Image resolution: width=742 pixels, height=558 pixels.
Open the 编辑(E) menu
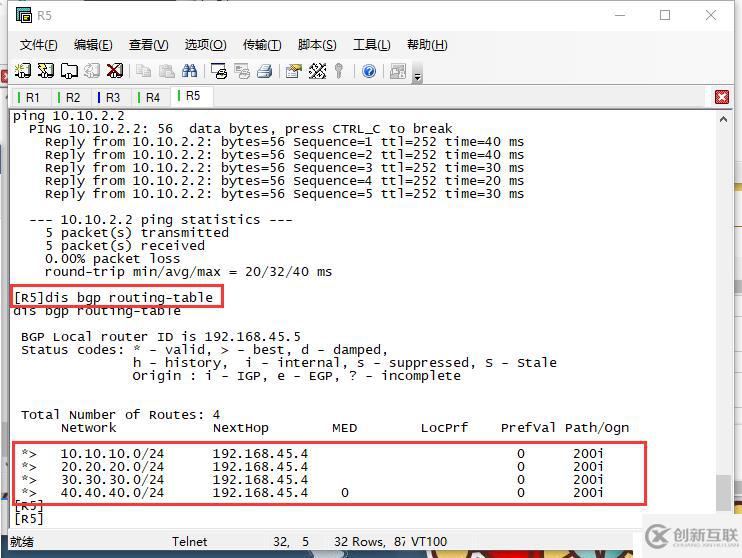click(93, 45)
